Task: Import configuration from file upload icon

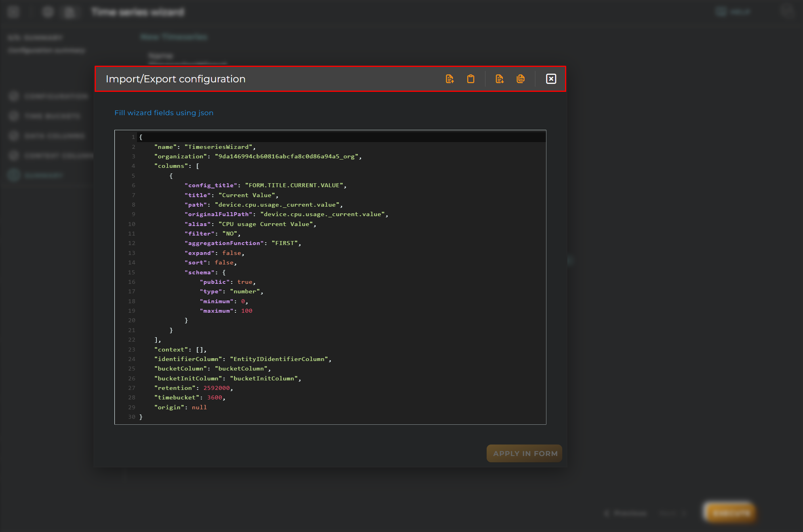Action: (x=449, y=79)
